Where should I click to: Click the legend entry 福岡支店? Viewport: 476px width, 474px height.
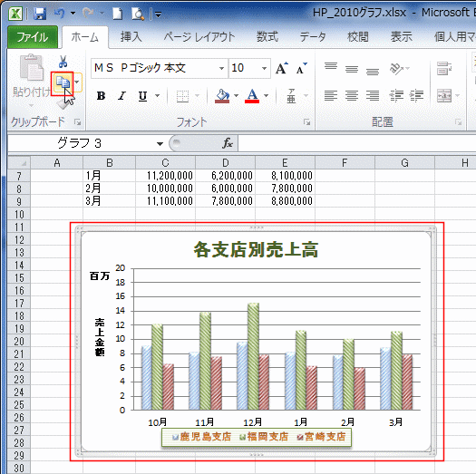pos(264,437)
